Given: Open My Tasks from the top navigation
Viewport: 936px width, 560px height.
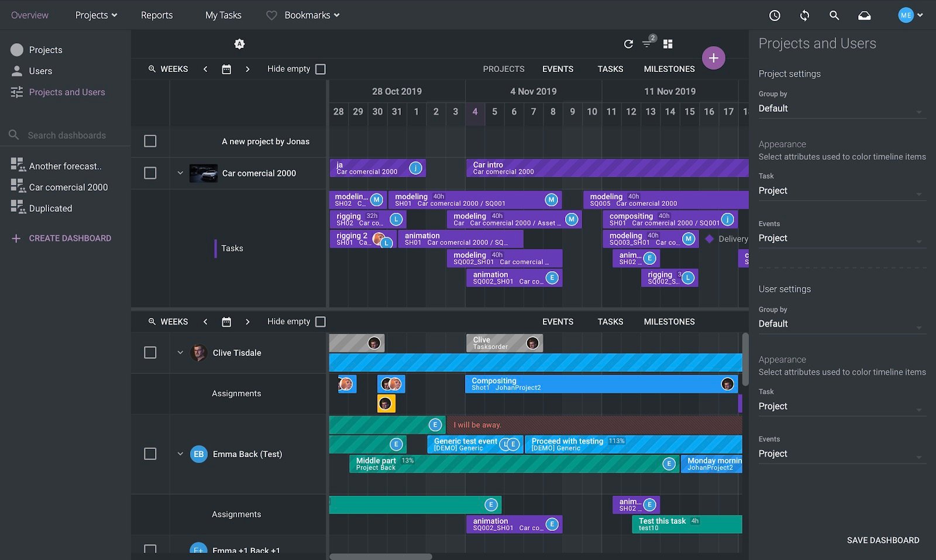Looking at the screenshot, I should (223, 15).
